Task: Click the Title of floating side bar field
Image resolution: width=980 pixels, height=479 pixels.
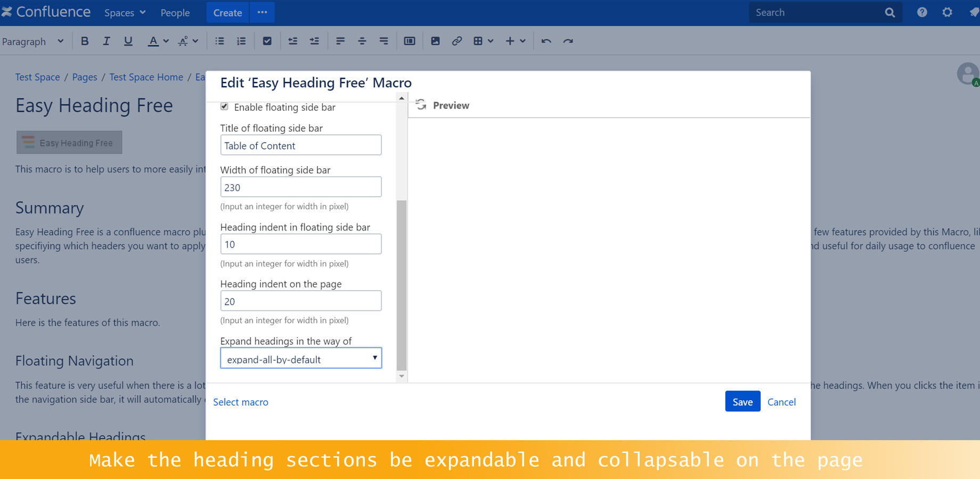Action: coord(301,145)
